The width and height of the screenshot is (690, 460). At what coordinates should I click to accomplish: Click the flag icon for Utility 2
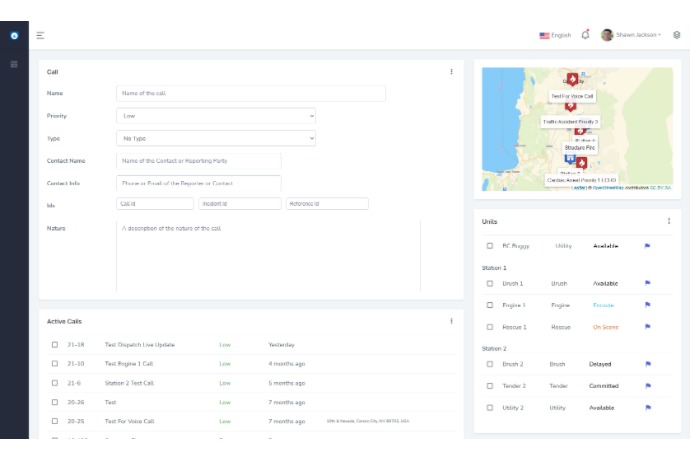click(x=648, y=408)
